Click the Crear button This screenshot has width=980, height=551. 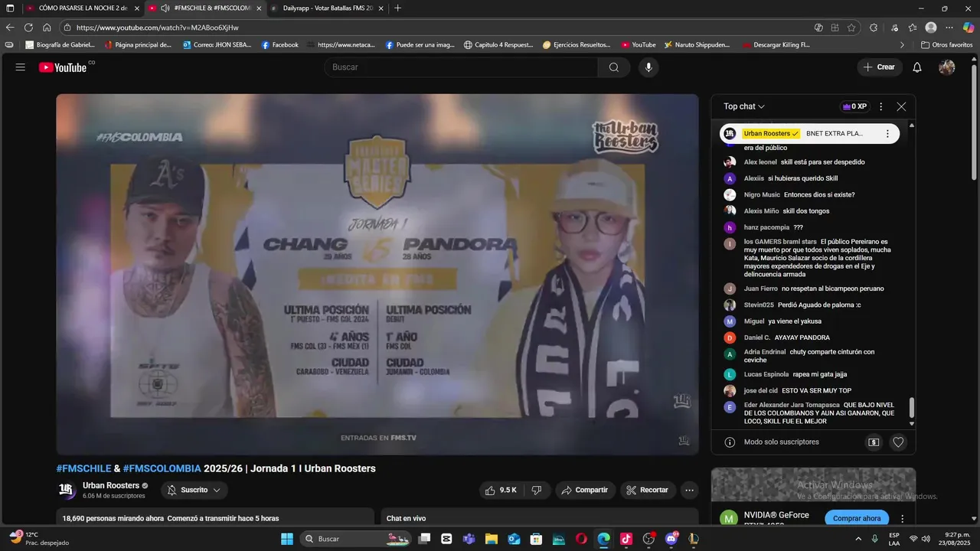tap(879, 67)
